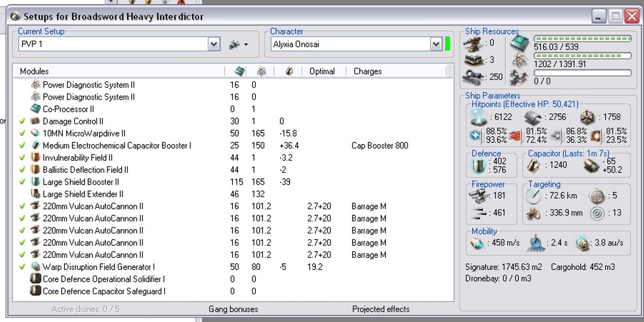The width and height of the screenshot is (644, 322).
Task: Open the Current Setup dropdown arrow
Action: tap(214, 44)
